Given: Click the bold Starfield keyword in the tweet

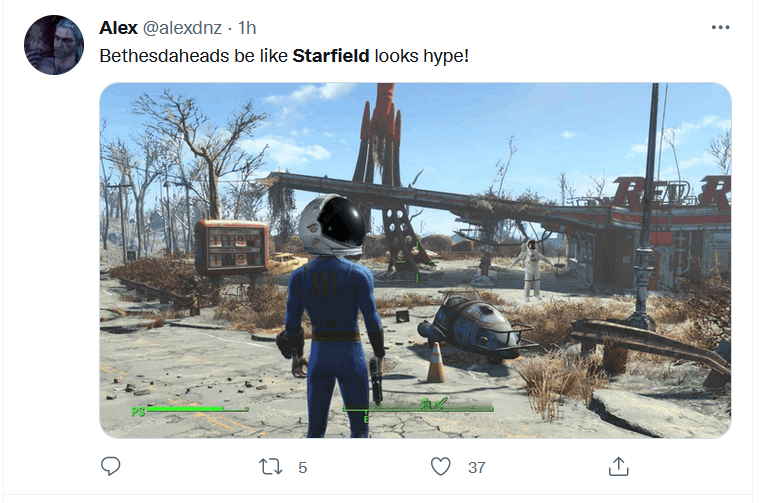Looking at the screenshot, I should click(x=331, y=56).
